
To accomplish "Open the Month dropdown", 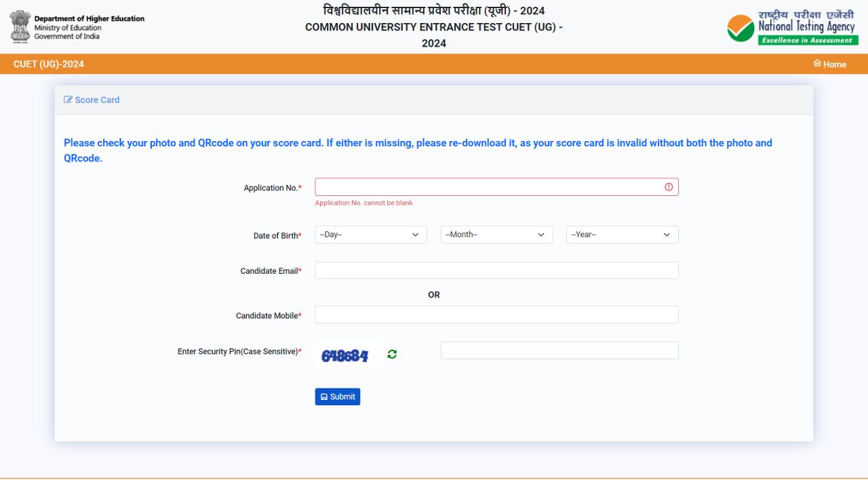I will coord(496,235).
